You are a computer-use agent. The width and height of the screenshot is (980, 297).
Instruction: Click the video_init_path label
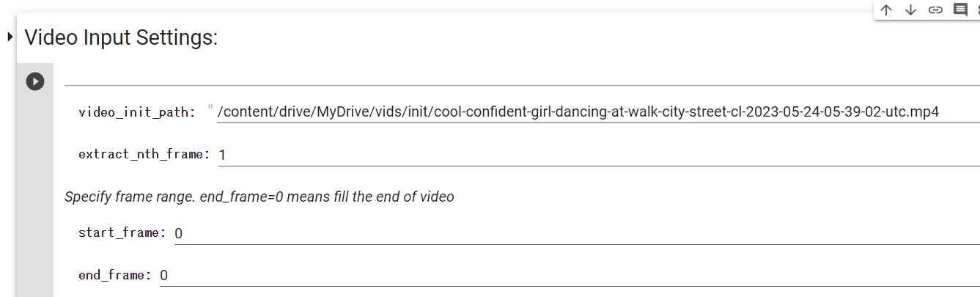(x=137, y=112)
